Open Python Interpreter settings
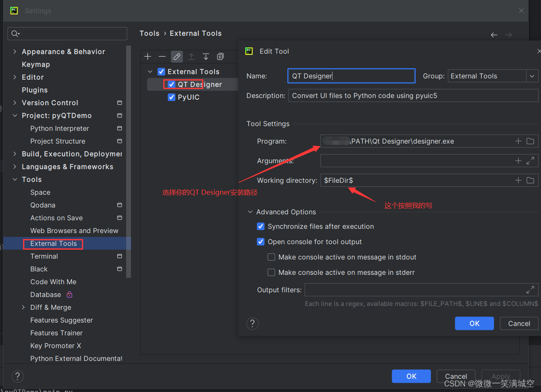 tap(60, 128)
